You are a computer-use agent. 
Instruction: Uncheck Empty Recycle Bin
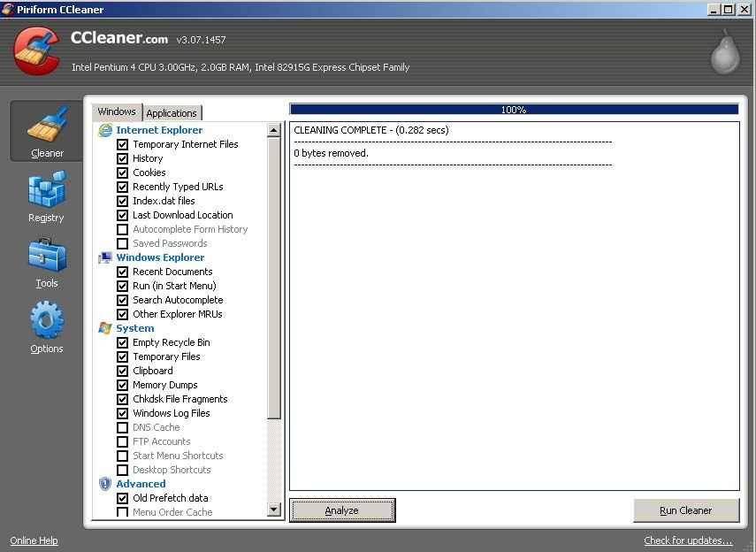[x=123, y=342]
